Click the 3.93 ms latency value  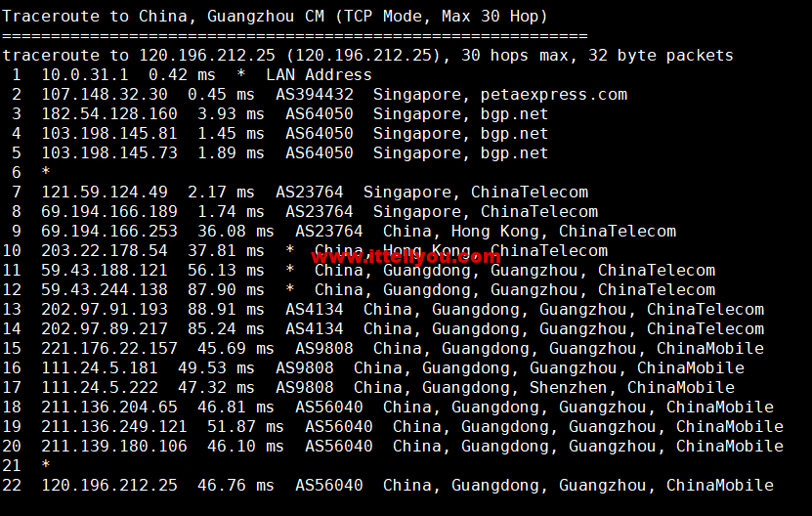(x=231, y=114)
